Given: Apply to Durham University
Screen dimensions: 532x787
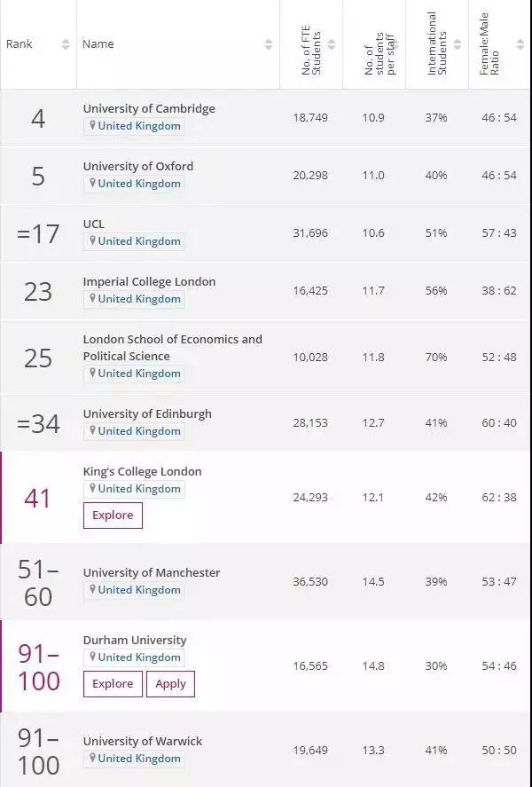Looking at the screenshot, I should coord(170,684).
